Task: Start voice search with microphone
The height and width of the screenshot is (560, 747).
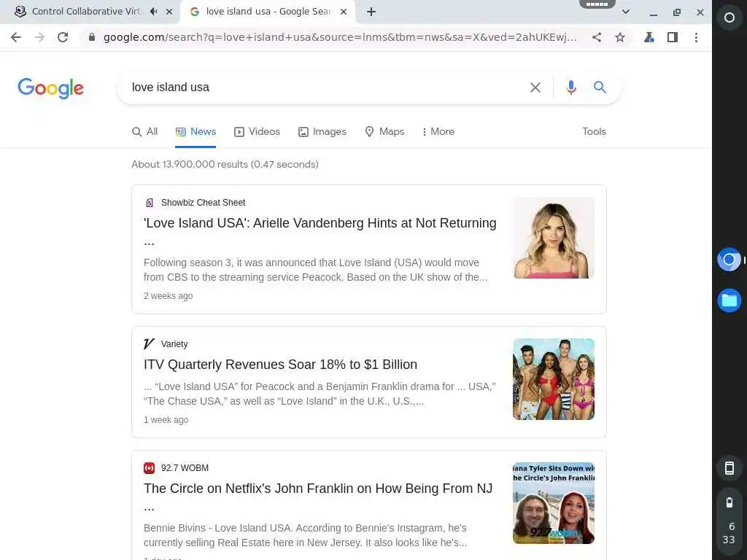Action: click(x=571, y=87)
